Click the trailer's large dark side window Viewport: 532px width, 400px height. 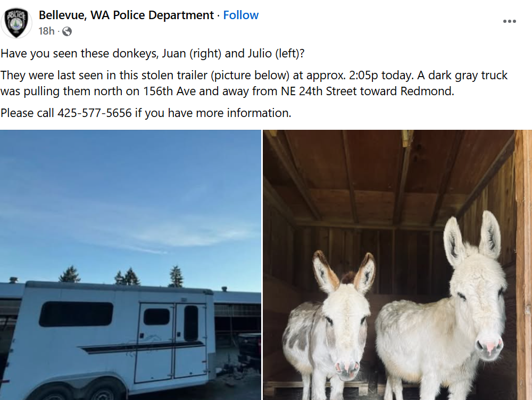pos(76,314)
